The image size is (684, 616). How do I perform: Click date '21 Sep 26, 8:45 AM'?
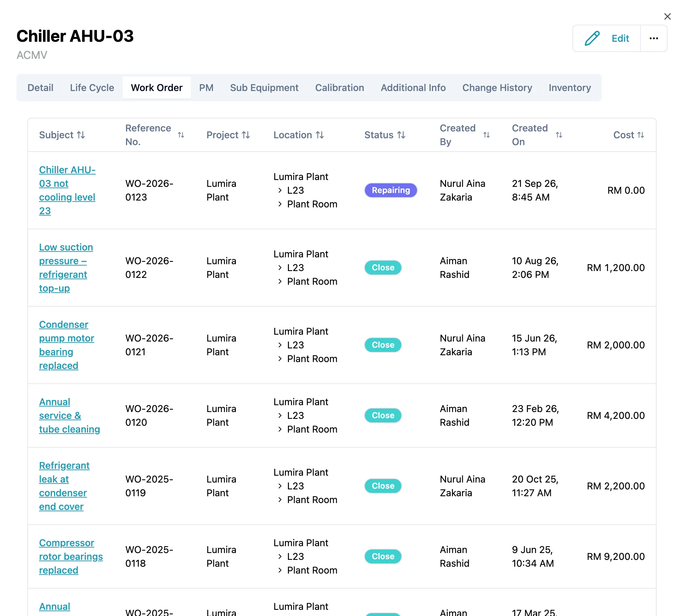(x=535, y=190)
